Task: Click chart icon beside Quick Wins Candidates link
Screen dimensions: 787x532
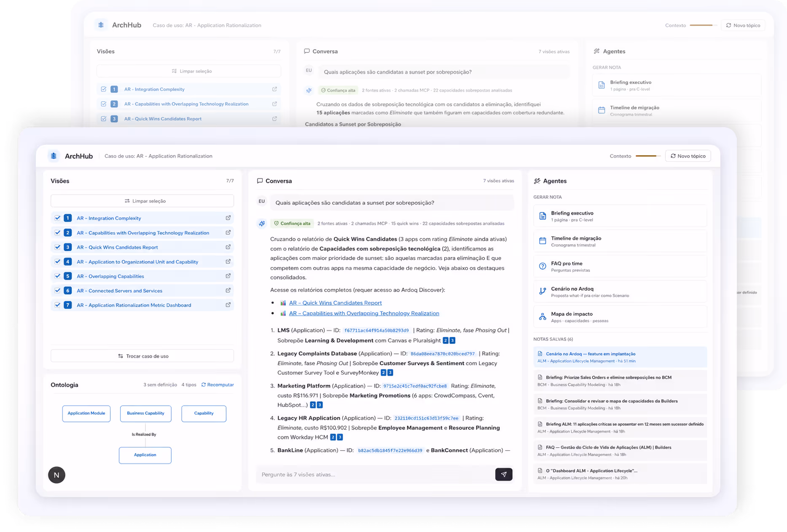Action: coord(283,303)
